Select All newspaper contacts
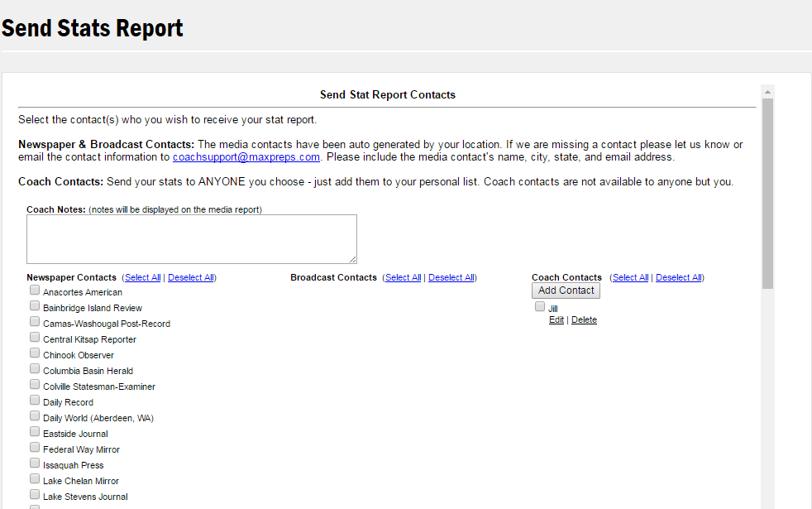 (x=142, y=278)
